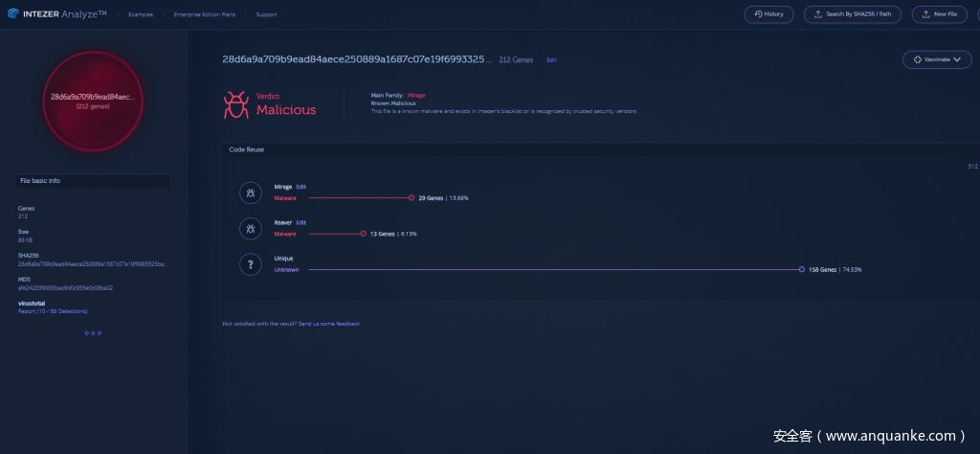Click the Unique question mark icon

coord(250,265)
